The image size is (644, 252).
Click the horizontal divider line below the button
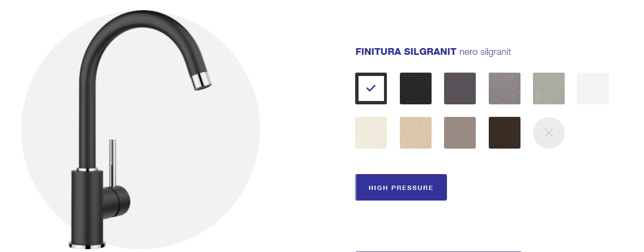(438, 251)
